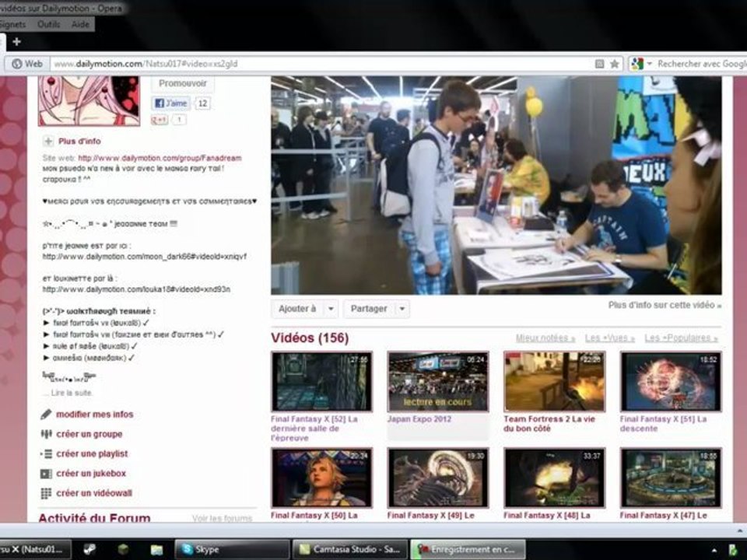Switch to the Natsu01 Opera taskbar button
Image resolution: width=747 pixels, height=560 pixels.
pyautogui.click(x=35, y=550)
